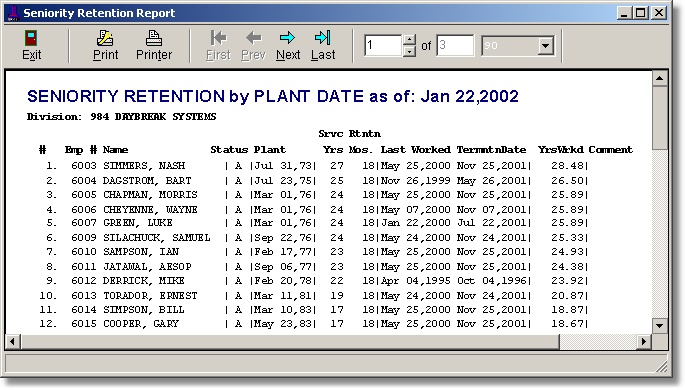Click the total pages field showing 3

coord(455,45)
